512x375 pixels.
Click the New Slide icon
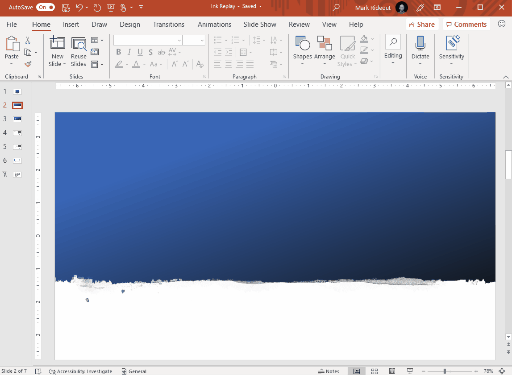point(57,43)
